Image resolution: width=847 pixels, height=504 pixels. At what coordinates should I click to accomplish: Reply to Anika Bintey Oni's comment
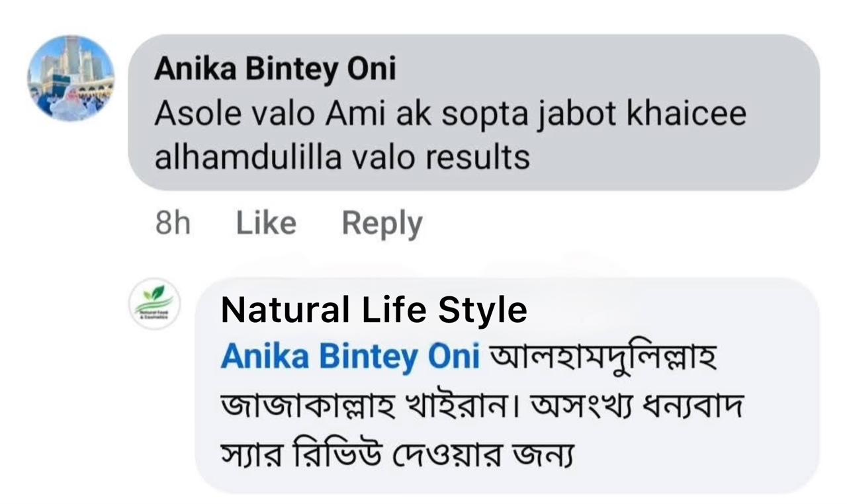point(382,224)
